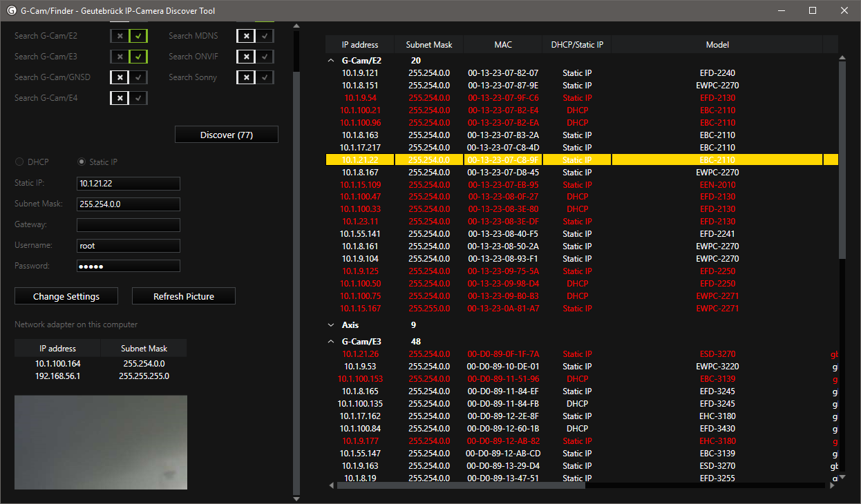Focus the Static IP input field
Screen dimensions: 861x504
pos(129,184)
